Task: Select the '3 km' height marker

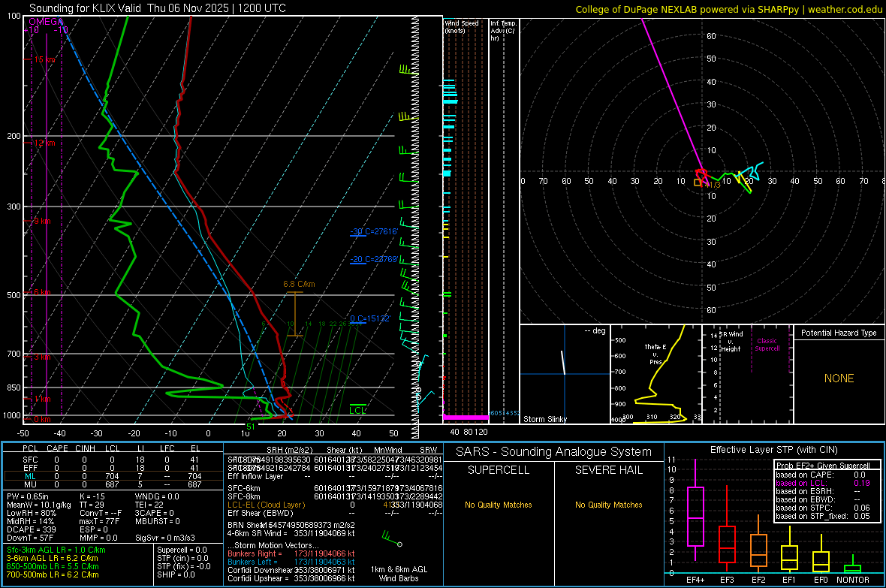Action: [x=42, y=357]
